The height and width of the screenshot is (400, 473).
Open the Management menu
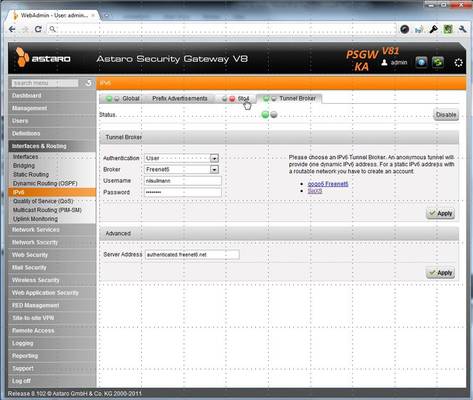[52, 108]
